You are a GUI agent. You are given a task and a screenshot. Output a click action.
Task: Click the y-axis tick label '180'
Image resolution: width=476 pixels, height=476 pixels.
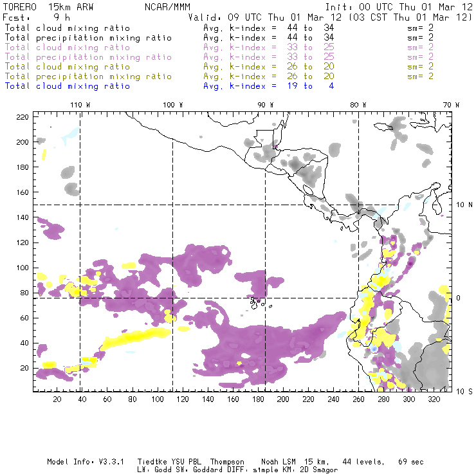(23, 167)
